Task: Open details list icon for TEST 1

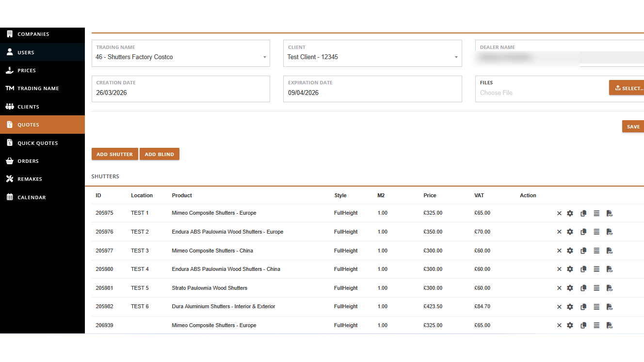Action: [x=596, y=213]
